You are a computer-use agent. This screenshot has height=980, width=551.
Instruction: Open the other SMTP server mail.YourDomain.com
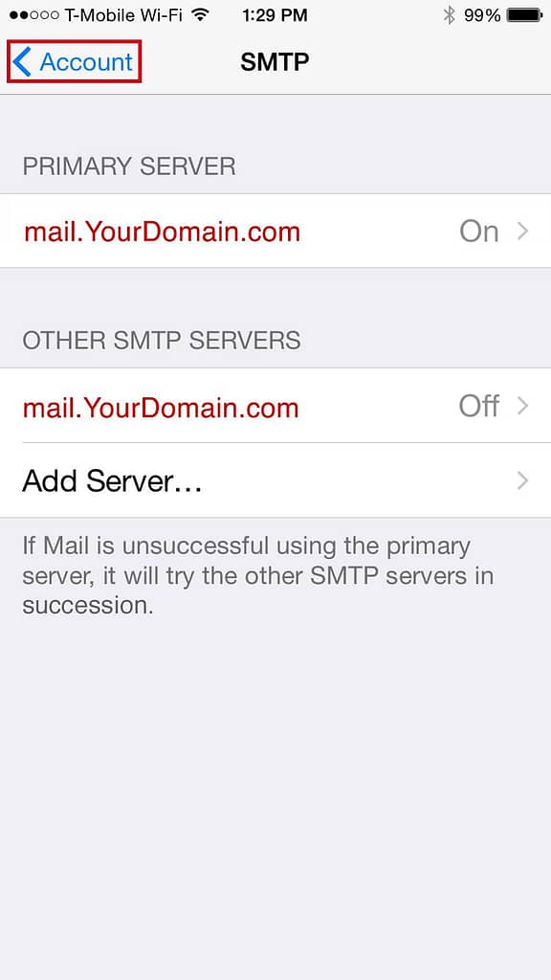pos(275,406)
